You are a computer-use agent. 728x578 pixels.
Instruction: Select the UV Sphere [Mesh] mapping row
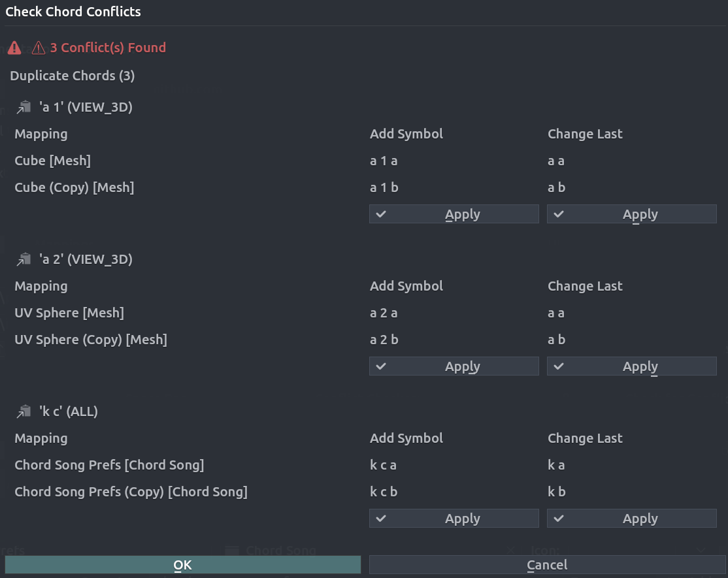(x=69, y=313)
